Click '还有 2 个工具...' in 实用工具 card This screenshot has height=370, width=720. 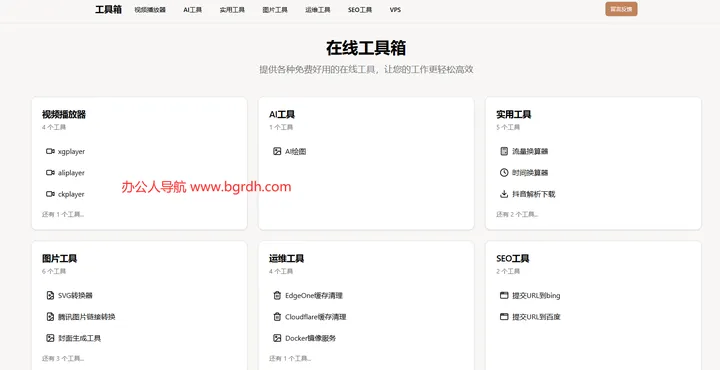(x=518, y=214)
